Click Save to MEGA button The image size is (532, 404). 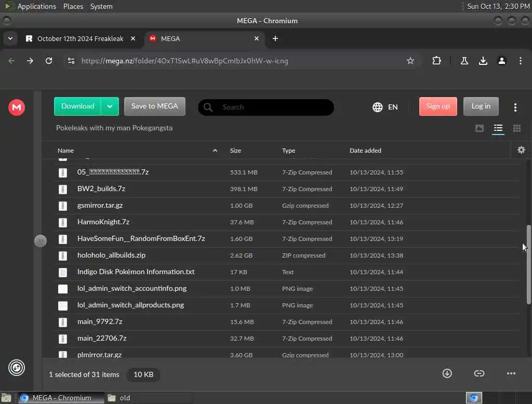[x=154, y=106]
